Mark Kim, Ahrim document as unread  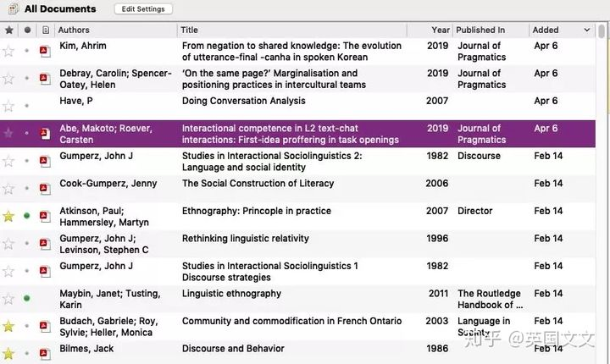point(27,51)
